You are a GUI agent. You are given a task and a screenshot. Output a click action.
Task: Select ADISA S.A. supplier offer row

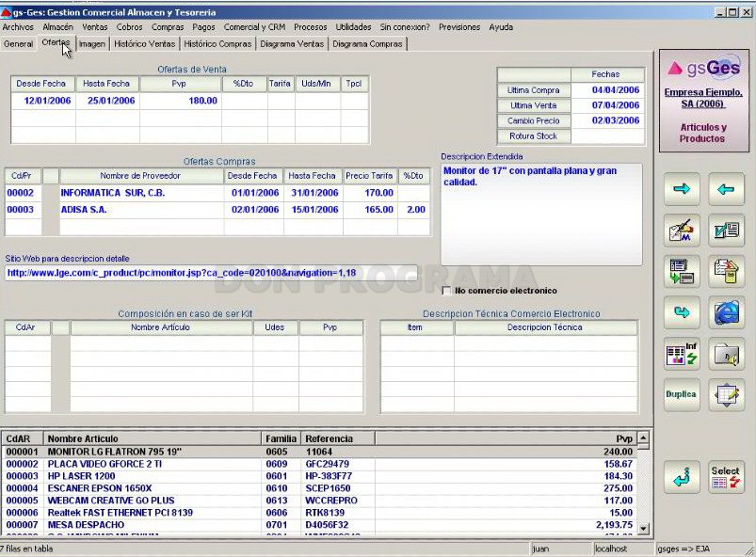(217, 210)
